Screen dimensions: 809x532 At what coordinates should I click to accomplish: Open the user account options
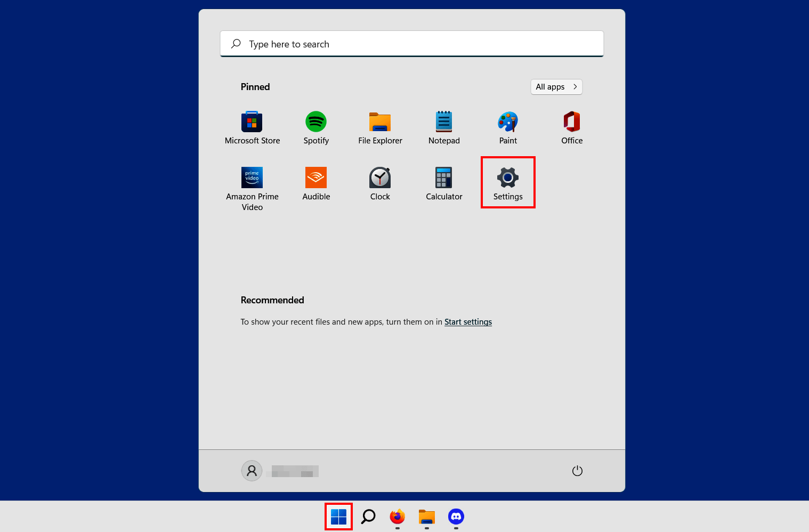click(252, 471)
